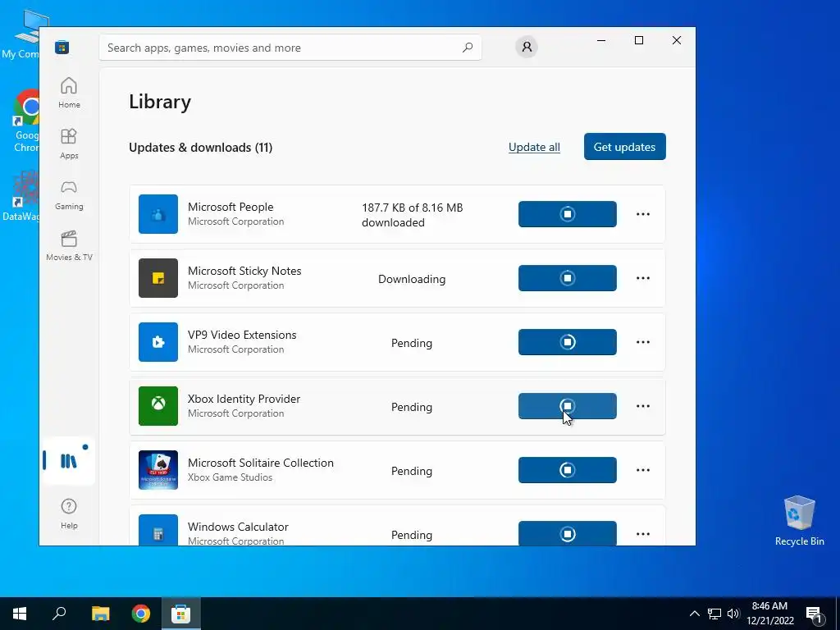Cancel pending Xbox Identity Provider update
840x630 pixels.
568,405
